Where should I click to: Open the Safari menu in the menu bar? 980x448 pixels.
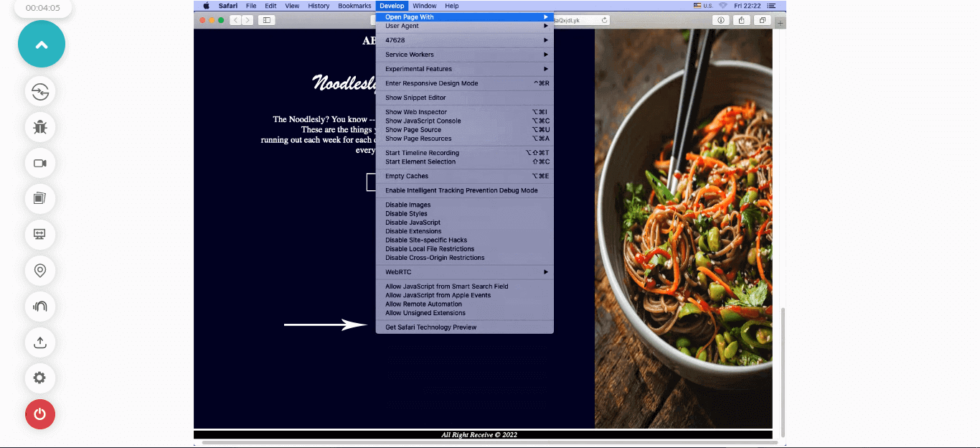coord(228,6)
